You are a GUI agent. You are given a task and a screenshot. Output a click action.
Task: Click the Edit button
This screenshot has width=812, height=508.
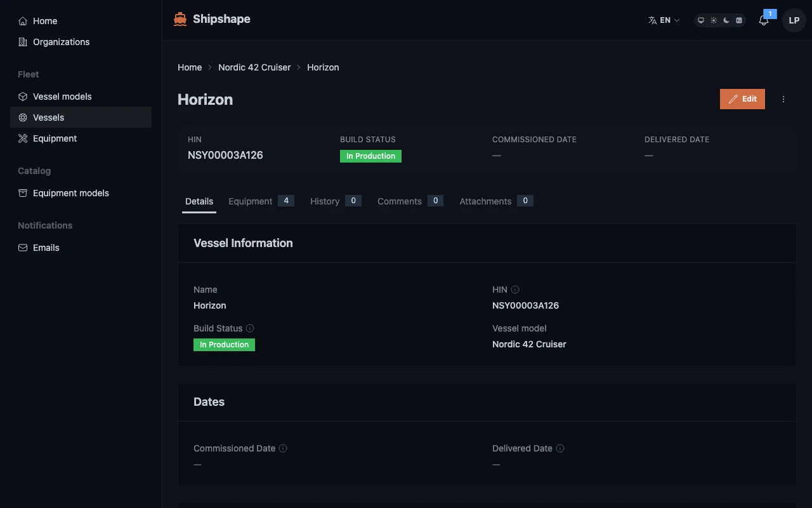point(742,99)
